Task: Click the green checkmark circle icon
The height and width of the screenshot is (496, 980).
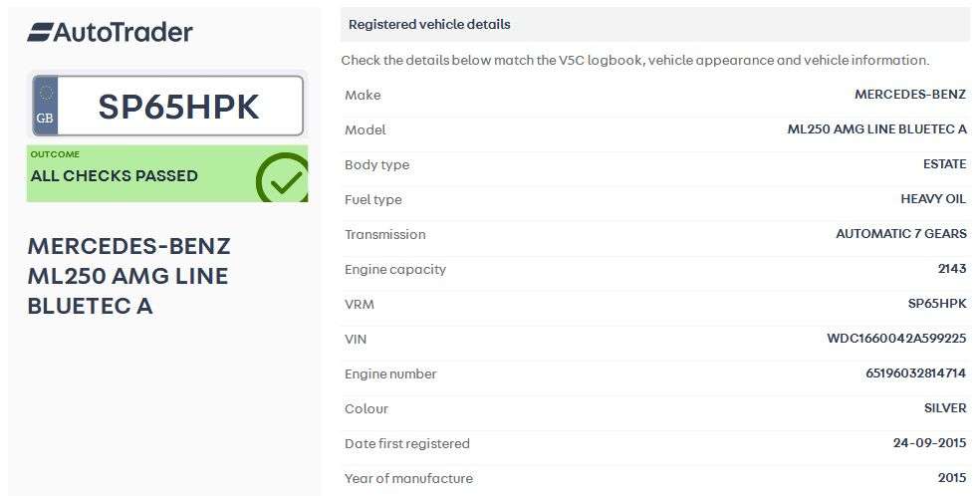Action: pos(283,179)
